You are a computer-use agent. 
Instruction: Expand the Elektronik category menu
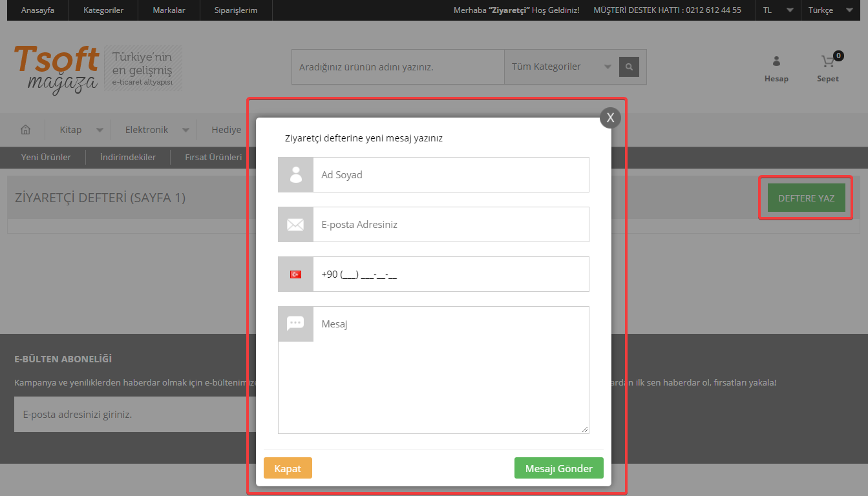click(157, 130)
